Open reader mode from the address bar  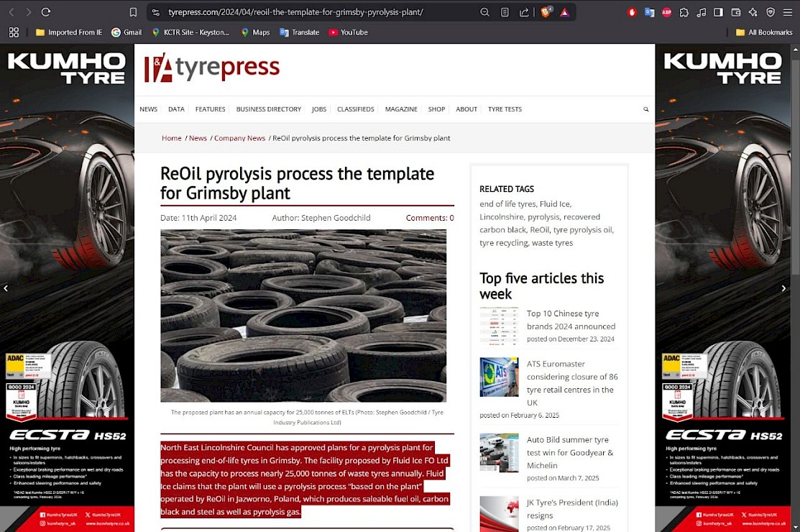point(505,12)
